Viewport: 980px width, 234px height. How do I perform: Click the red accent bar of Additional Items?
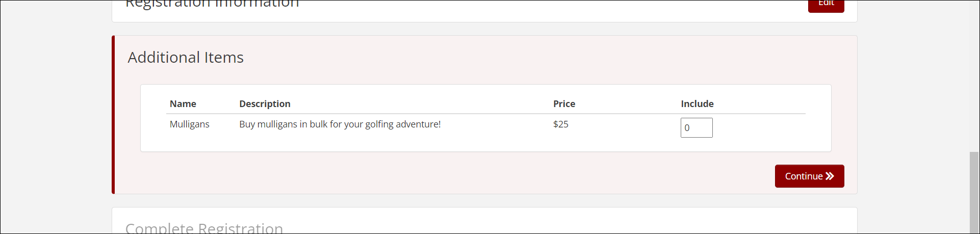pos(113,115)
